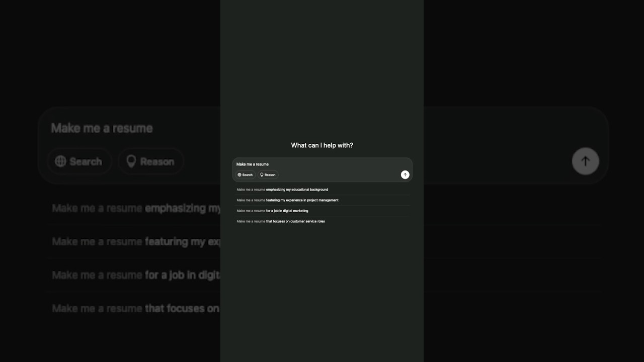The width and height of the screenshot is (644, 362).
Task: Click the large blurred Search button in the background
Action: pos(79,161)
